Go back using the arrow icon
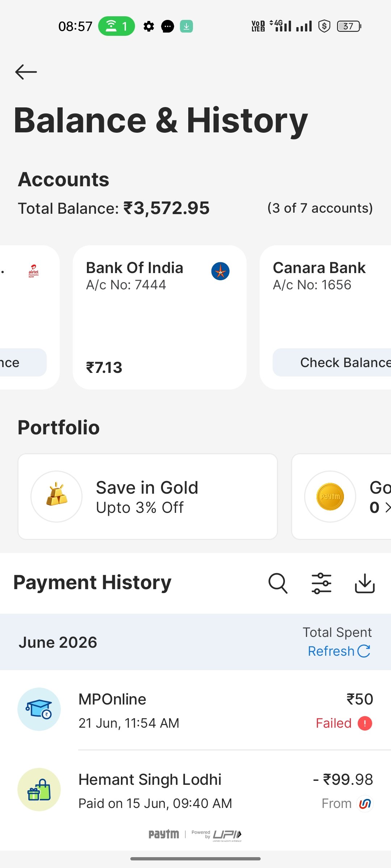 [x=26, y=72]
